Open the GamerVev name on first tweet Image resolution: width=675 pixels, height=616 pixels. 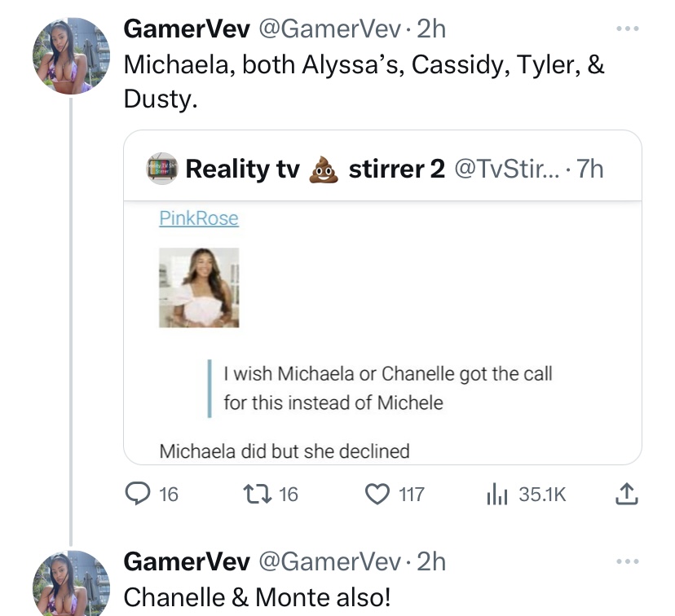(187, 29)
